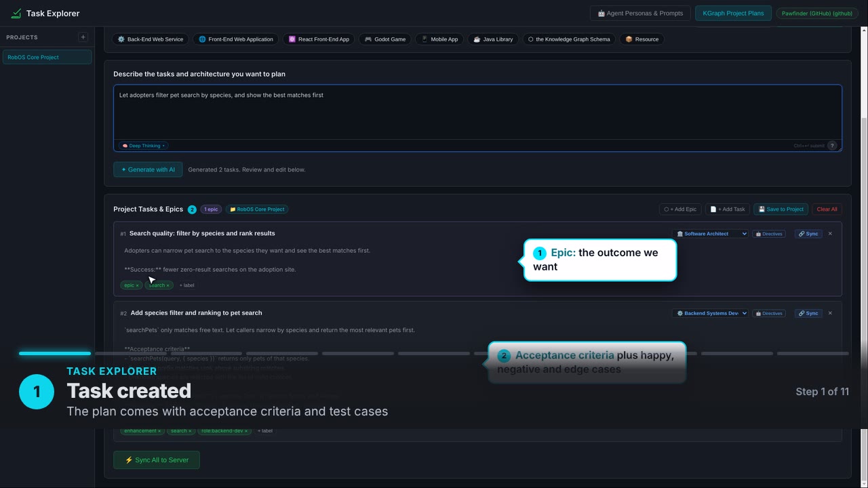Sync the Search quality epic
This screenshot has height=488, width=868.
808,234
